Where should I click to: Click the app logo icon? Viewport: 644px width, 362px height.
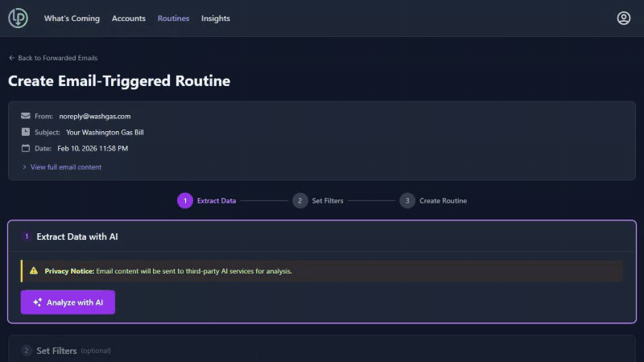click(x=18, y=18)
